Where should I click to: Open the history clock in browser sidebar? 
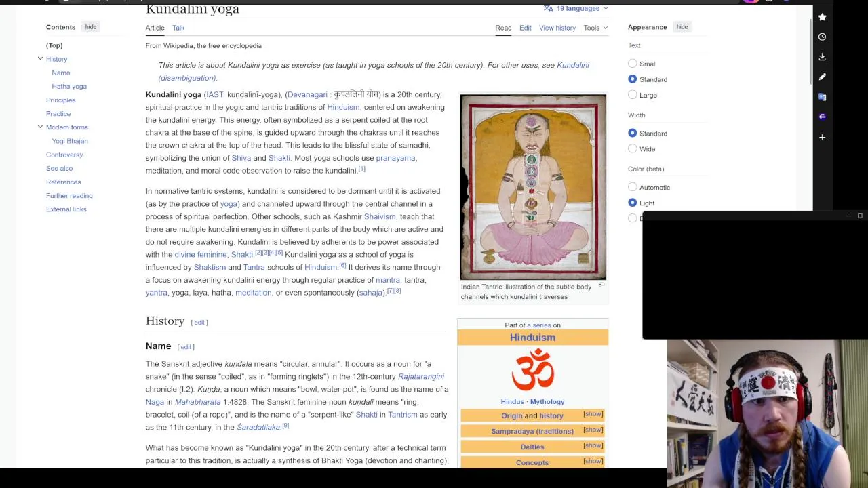tap(822, 37)
